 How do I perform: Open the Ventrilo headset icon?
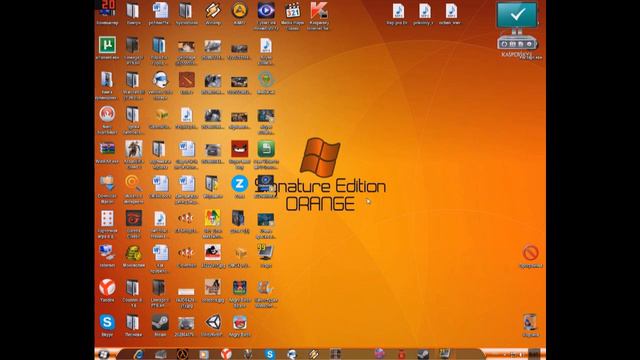[x=160, y=80]
